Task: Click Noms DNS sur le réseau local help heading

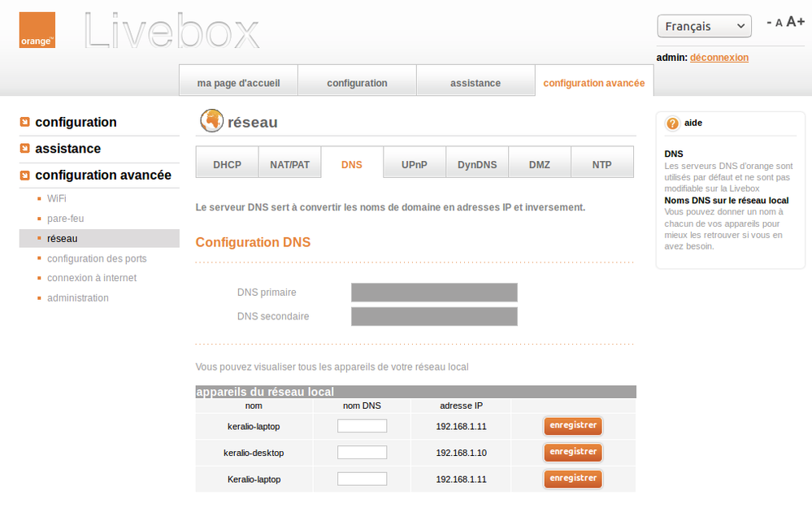Action: point(726,201)
